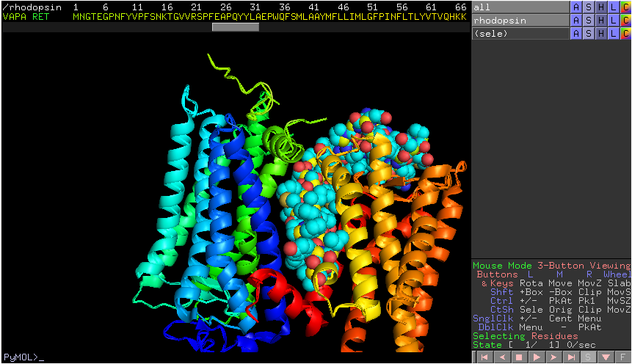Select the VAPA residues in sequence viewer
Screen dimensions: 632x364
(15, 17)
